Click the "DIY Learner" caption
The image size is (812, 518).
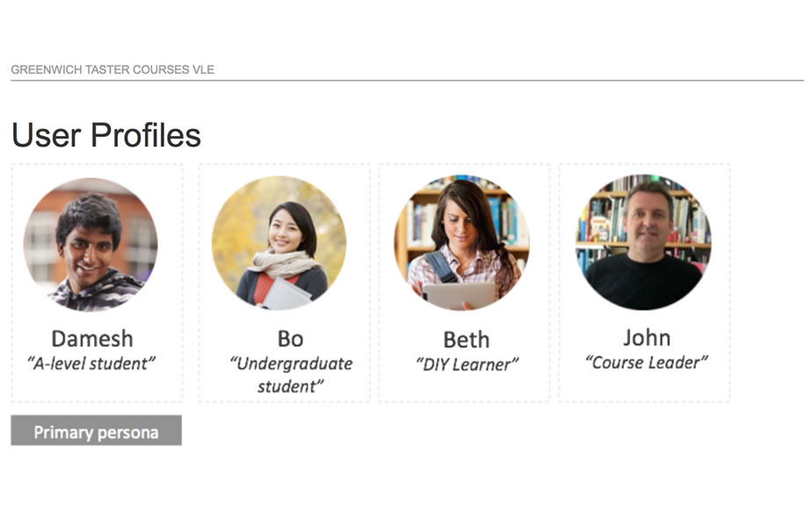467,363
